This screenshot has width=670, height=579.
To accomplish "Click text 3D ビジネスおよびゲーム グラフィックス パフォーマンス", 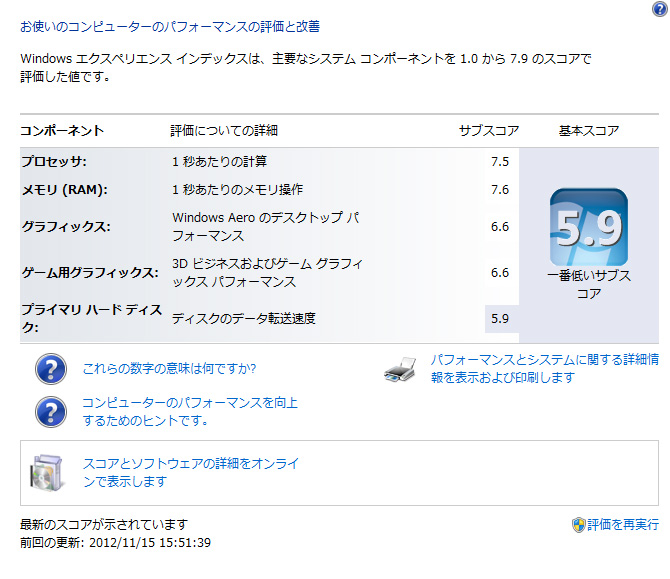I will click(267, 273).
